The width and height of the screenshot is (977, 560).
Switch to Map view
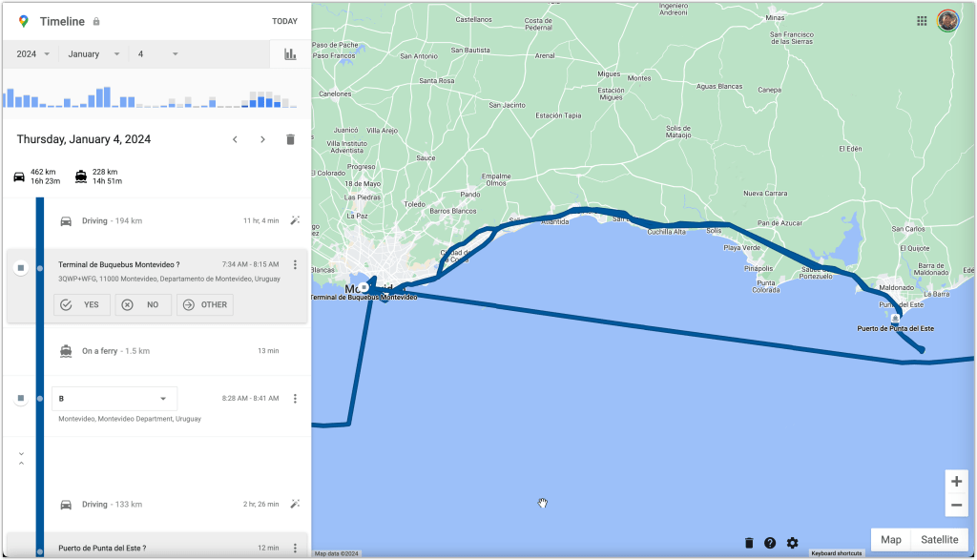click(x=890, y=540)
